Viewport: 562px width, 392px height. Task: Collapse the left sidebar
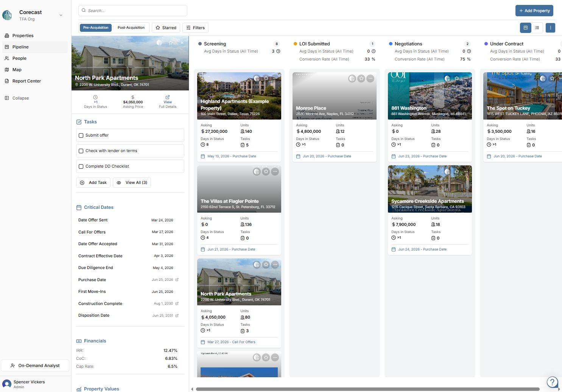[x=17, y=98]
